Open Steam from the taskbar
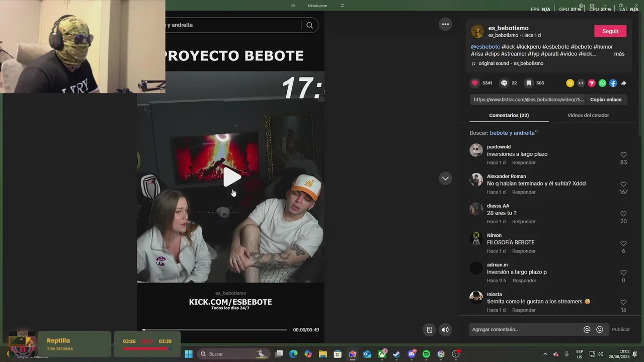 click(x=396, y=354)
